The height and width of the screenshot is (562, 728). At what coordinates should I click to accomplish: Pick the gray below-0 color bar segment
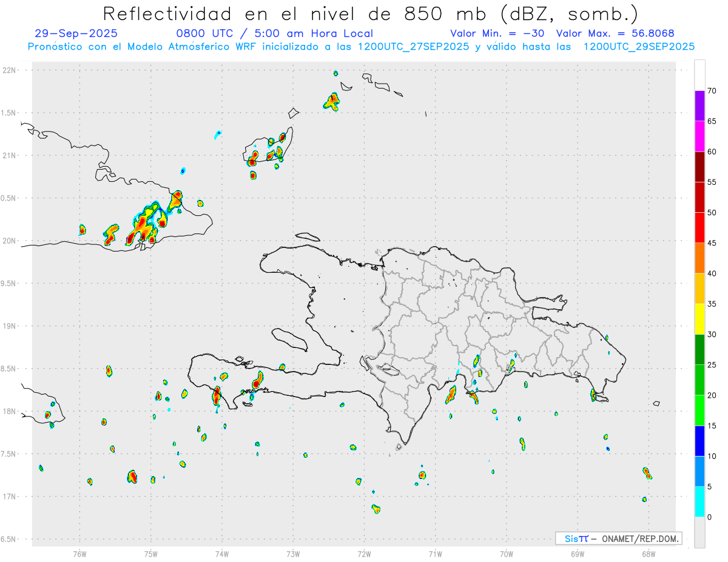point(699,532)
